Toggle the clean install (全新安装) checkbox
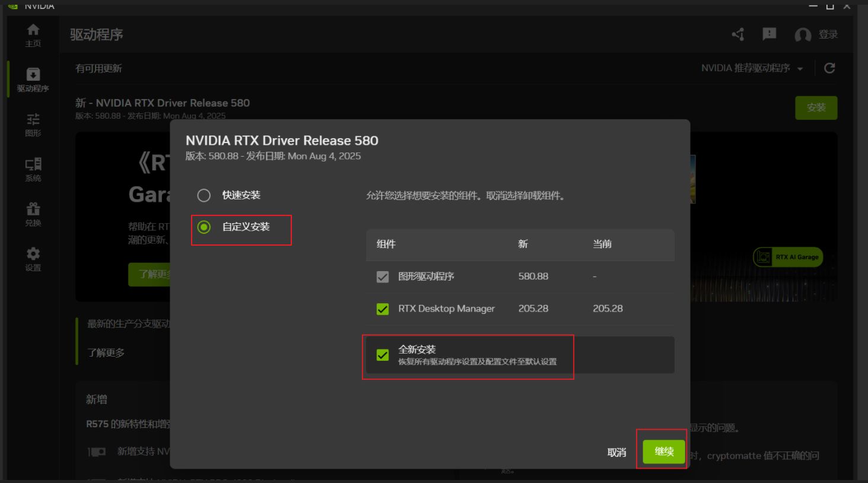 click(383, 355)
